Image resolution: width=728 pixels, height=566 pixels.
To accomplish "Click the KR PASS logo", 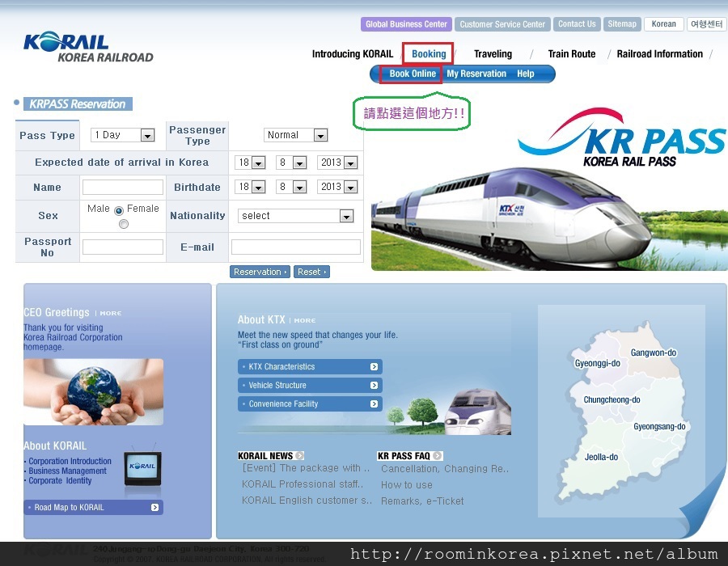I will [x=622, y=137].
